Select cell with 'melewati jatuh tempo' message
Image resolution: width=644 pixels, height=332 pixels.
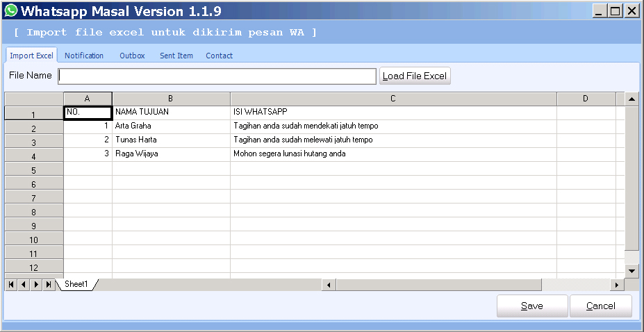[x=393, y=140]
